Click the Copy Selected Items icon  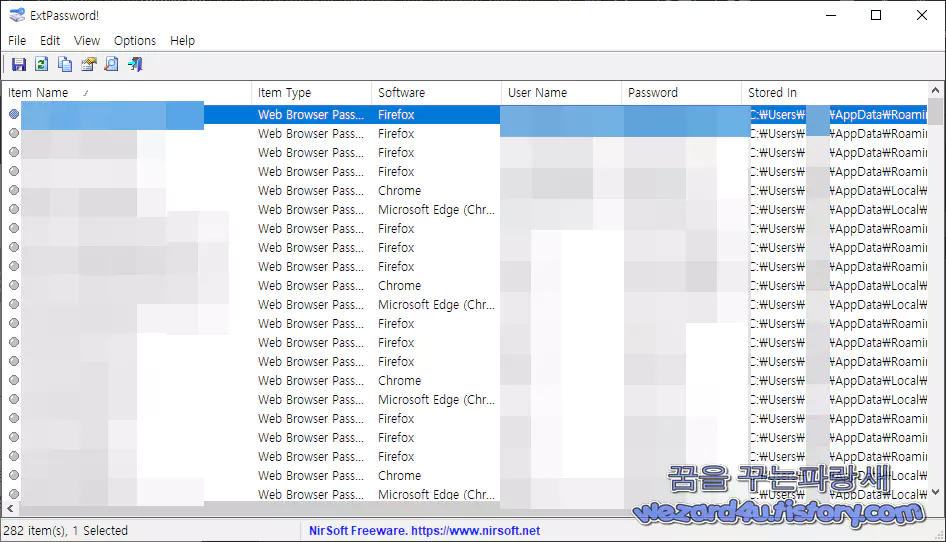[x=65, y=64]
